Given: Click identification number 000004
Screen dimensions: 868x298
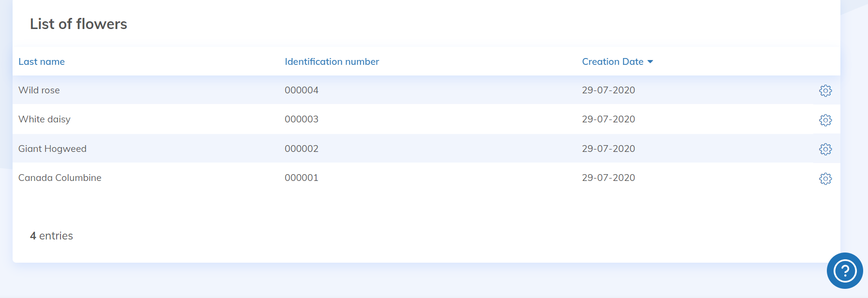Looking at the screenshot, I should point(302,90).
